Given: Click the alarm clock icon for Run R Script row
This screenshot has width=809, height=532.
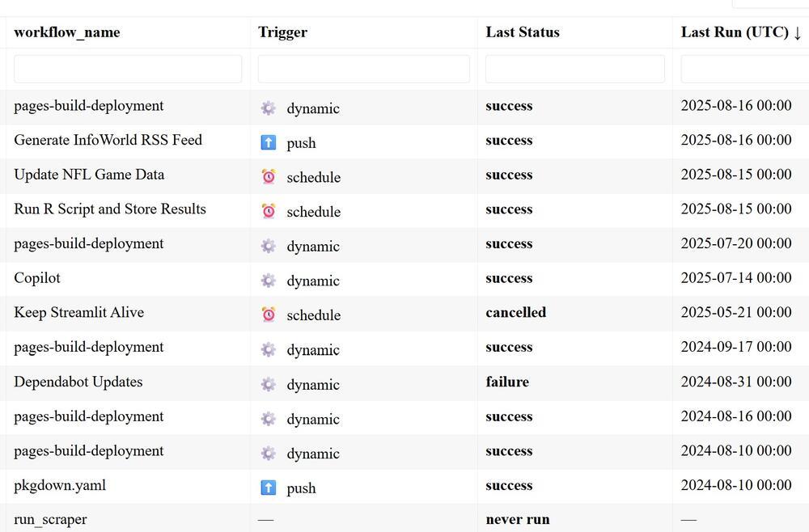Looking at the screenshot, I should (x=269, y=211).
